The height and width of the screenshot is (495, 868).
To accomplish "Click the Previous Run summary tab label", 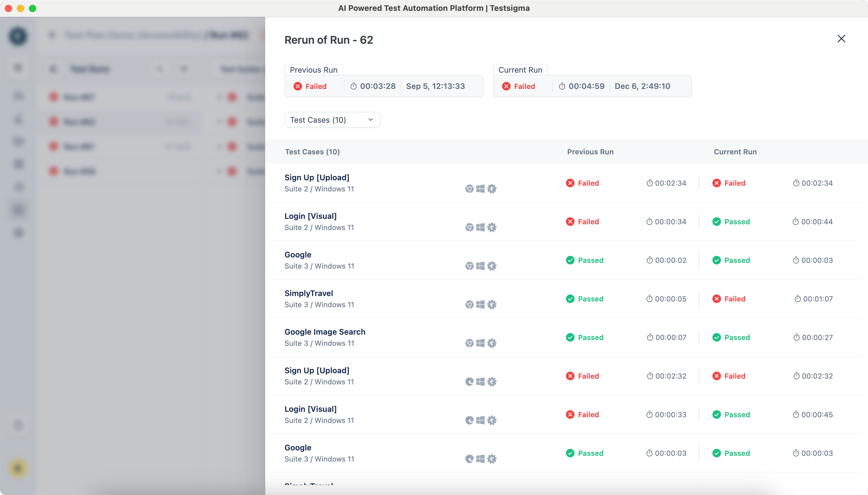I will [313, 70].
